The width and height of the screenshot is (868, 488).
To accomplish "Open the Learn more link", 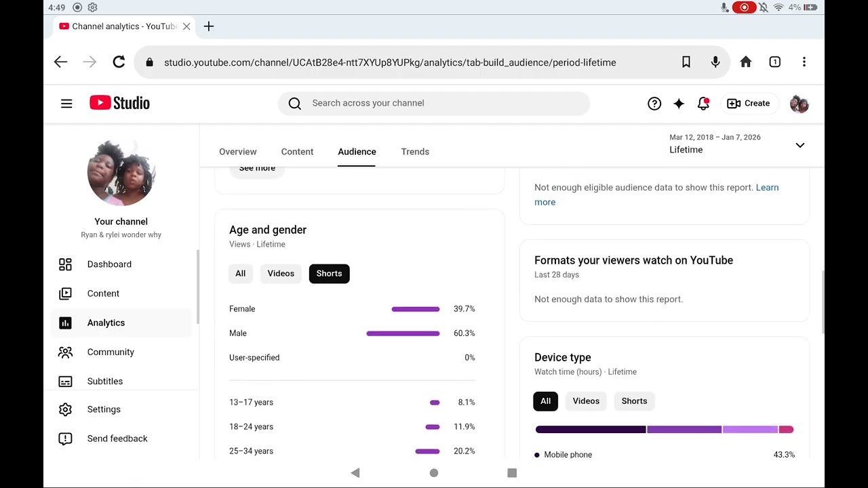I will [656, 195].
